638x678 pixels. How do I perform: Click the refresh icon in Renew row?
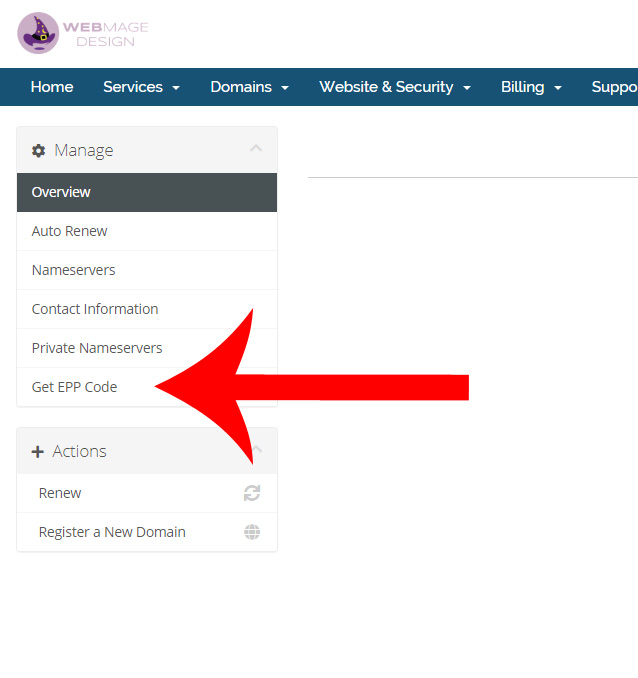(x=252, y=493)
